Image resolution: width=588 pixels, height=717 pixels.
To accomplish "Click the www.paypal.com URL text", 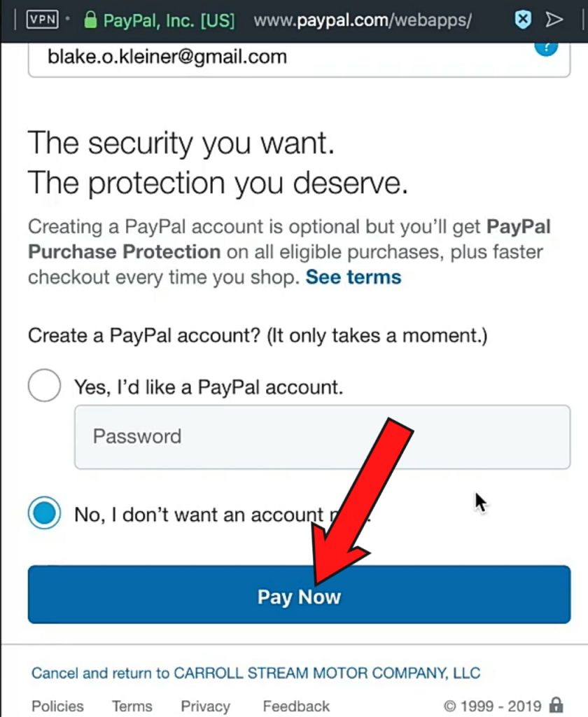I will (x=362, y=20).
